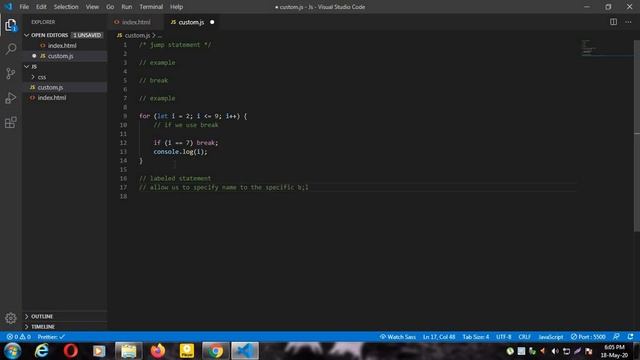Screen dimensions: 640x360
Task: Click the editor minimap
Action: [x=606, y=48]
